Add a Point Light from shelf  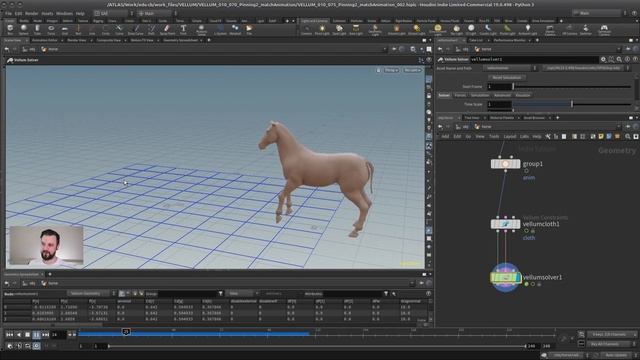tap(322, 29)
